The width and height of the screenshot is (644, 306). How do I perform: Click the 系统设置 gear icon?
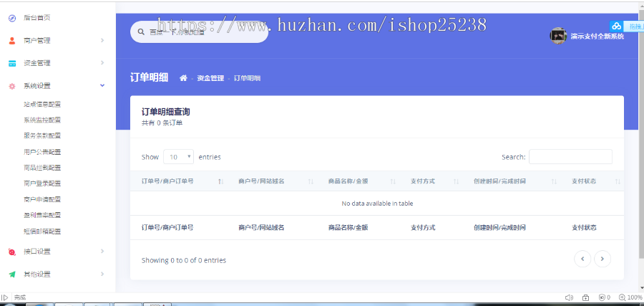pos(12,86)
